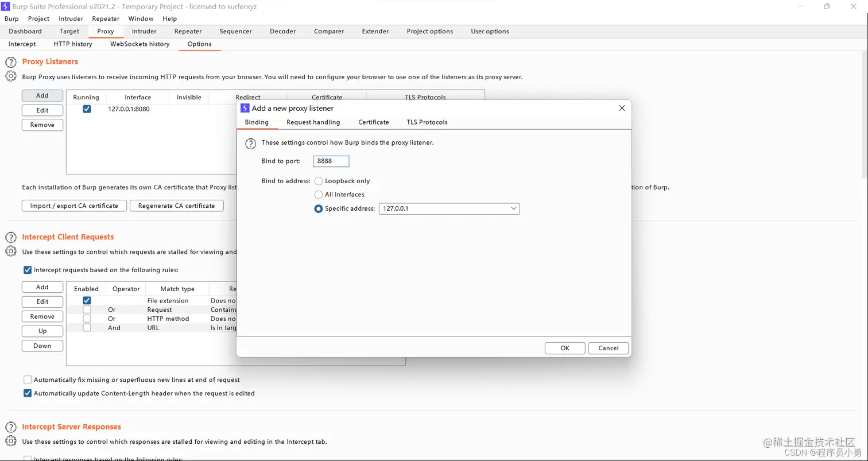Enable automatically fix missing new lines option

(28, 379)
